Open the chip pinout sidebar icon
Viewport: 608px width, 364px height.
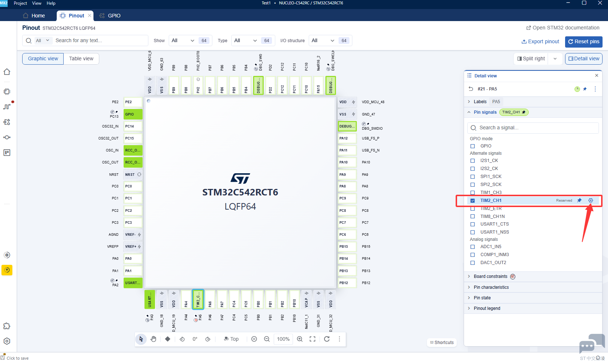7,92
